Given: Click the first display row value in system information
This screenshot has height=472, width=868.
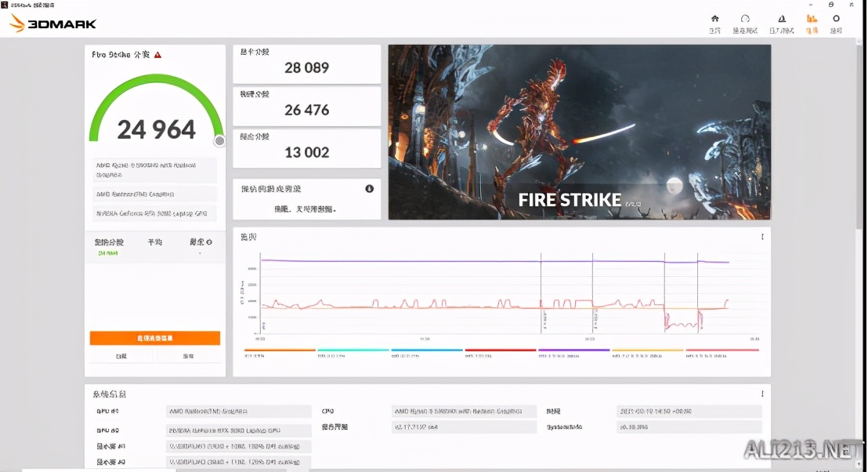Looking at the screenshot, I should pos(239,446).
